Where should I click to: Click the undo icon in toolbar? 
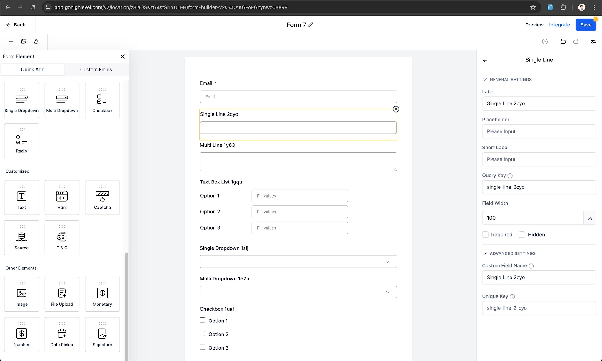[x=563, y=41]
